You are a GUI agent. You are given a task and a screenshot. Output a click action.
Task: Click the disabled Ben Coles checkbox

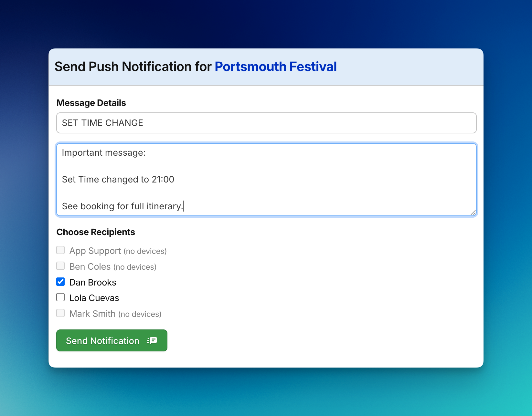[60, 266]
